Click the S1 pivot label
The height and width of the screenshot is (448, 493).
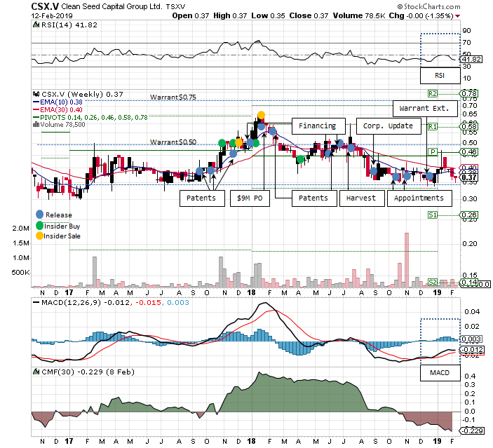(x=433, y=215)
